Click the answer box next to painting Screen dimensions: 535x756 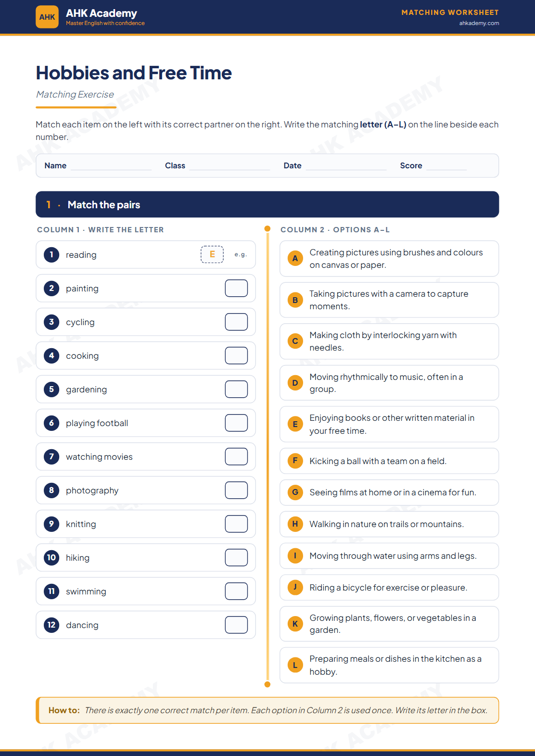coord(236,288)
